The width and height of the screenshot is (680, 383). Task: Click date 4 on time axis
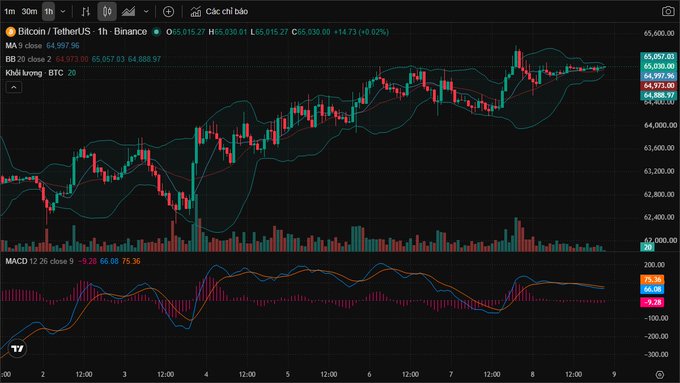[x=206, y=374]
